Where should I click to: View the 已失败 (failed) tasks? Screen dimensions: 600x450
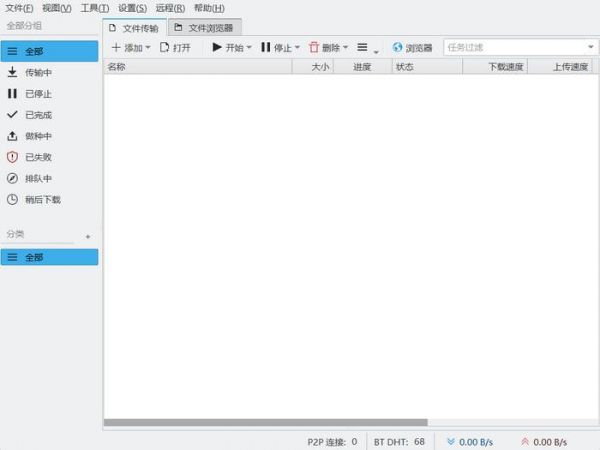pyautogui.click(x=38, y=157)
